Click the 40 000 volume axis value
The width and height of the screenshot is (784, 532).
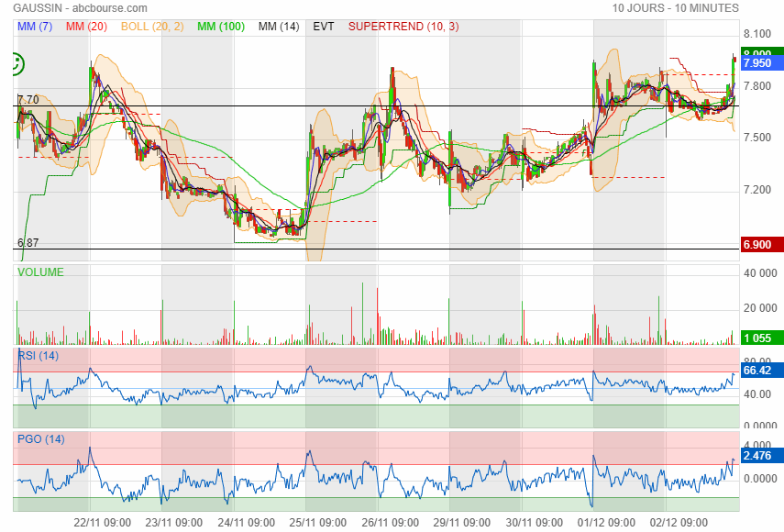(x=760, y=273)
